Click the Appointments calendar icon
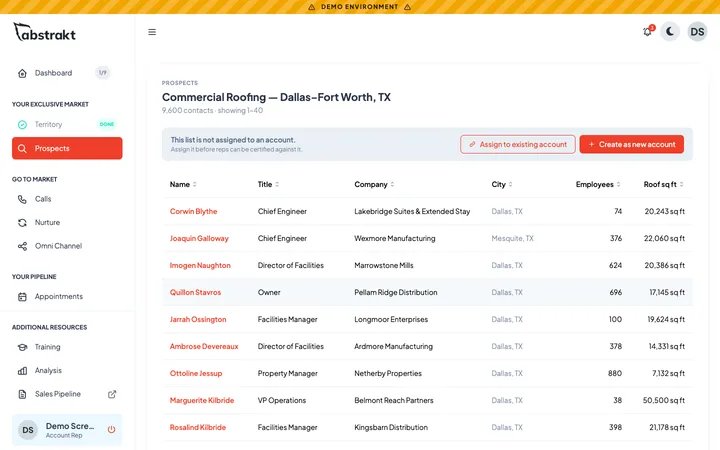 pos(22,297)
